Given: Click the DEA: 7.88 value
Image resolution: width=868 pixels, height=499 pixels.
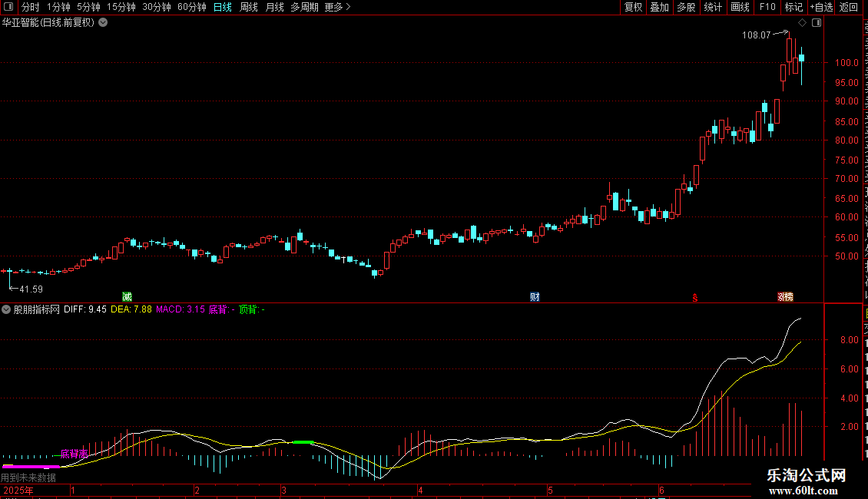Looking at the screenshot, I should [131, 310].
